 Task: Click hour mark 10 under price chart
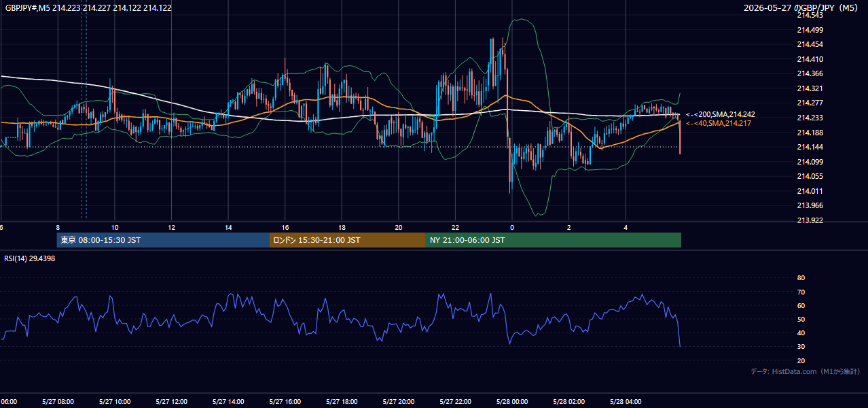pos(115,228)
